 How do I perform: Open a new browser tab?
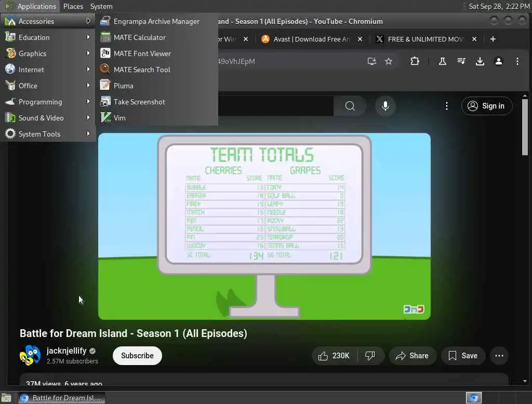pos(493,39)
